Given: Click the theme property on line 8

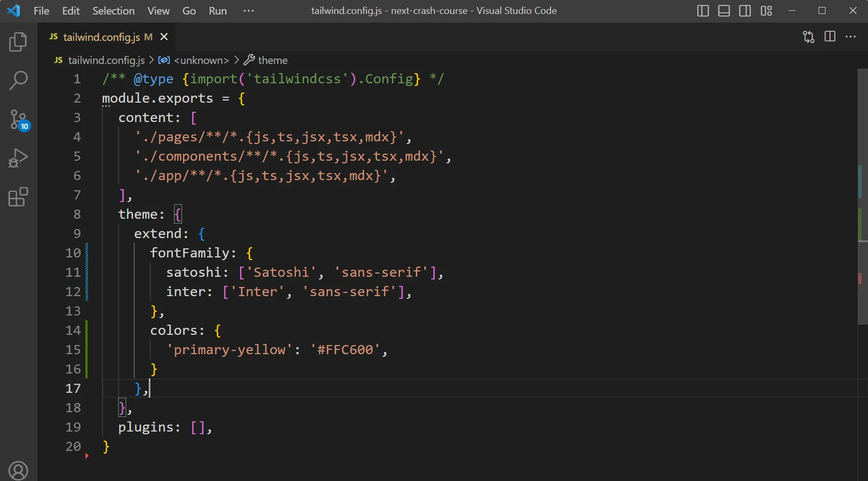Looking at the screenshot, I should pyautogui.click(x=138, y=214).
